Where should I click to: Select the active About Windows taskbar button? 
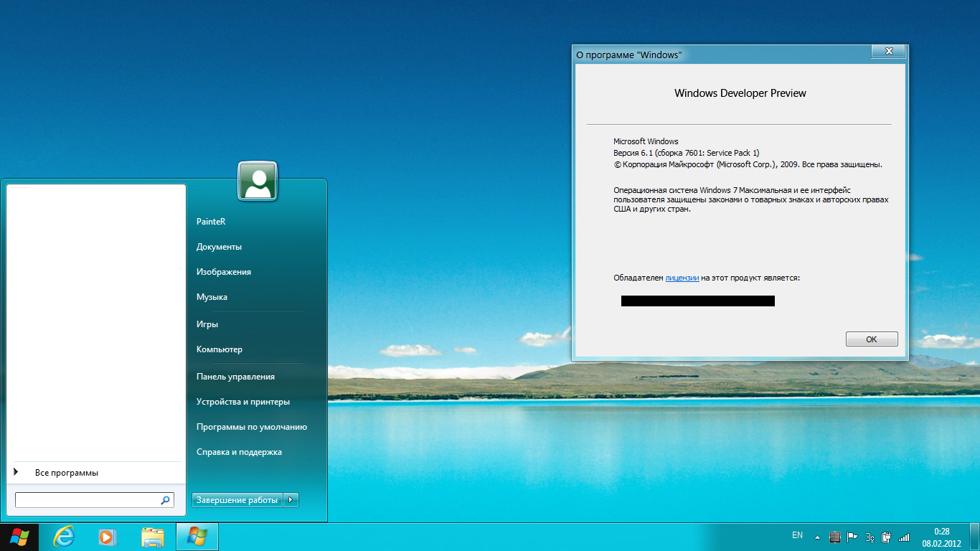tap(197, 537)
